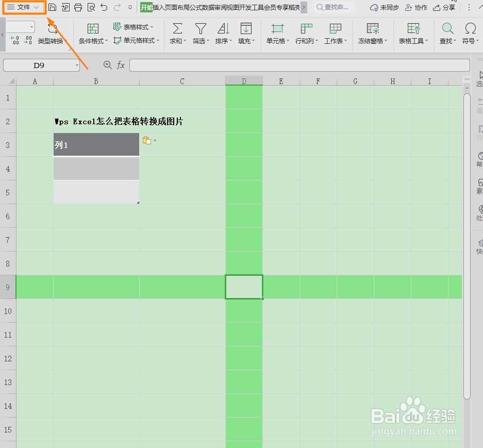Click the 分享 share button

coord(444,7)
